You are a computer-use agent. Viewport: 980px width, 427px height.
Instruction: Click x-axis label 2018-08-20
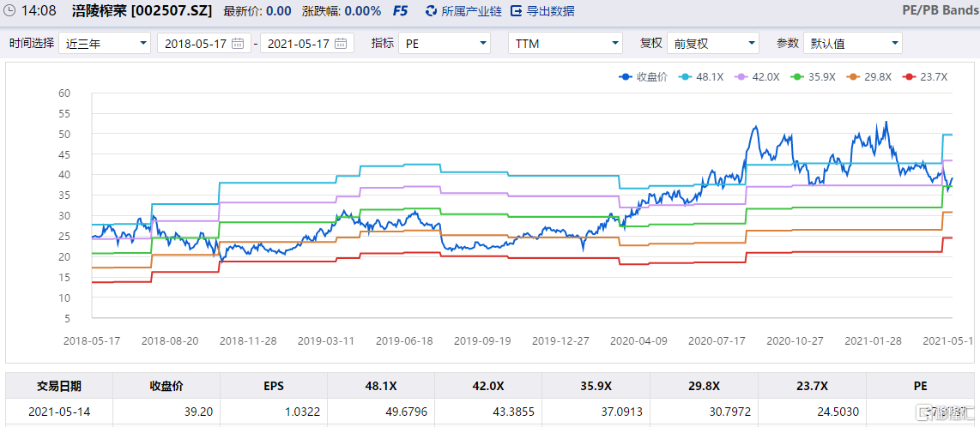click(169, 341)
